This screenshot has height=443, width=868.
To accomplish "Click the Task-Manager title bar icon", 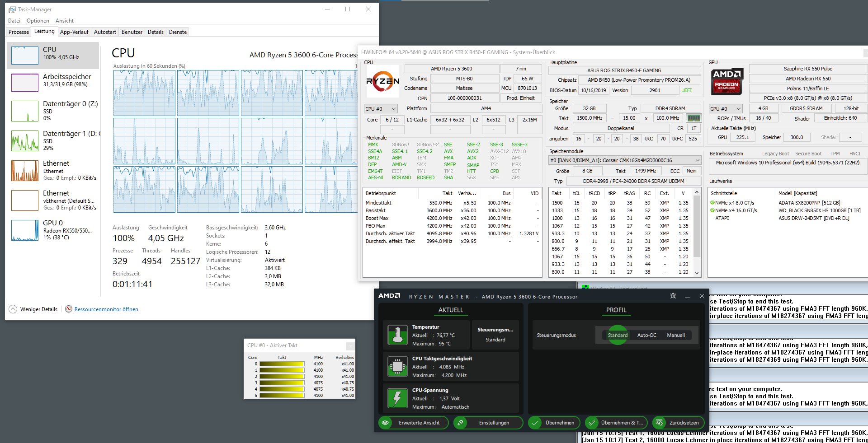I will click(12, 9).
